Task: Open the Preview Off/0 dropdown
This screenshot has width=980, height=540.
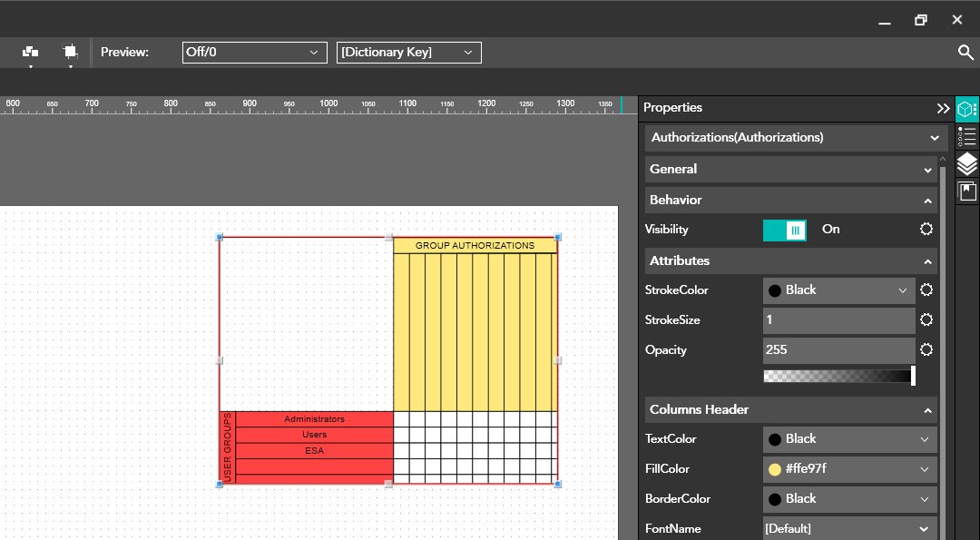Action: pyautogui.click(x=254, y=53)
